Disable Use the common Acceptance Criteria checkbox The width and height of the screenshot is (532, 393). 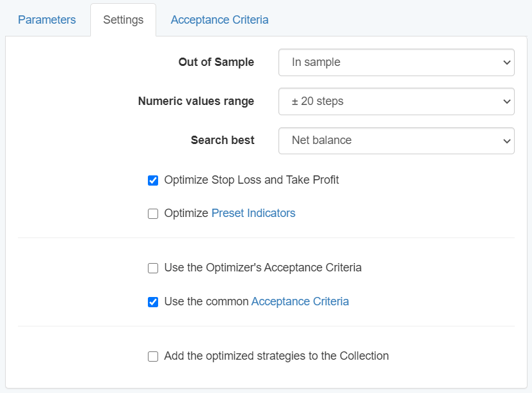[x=153, y=302]
